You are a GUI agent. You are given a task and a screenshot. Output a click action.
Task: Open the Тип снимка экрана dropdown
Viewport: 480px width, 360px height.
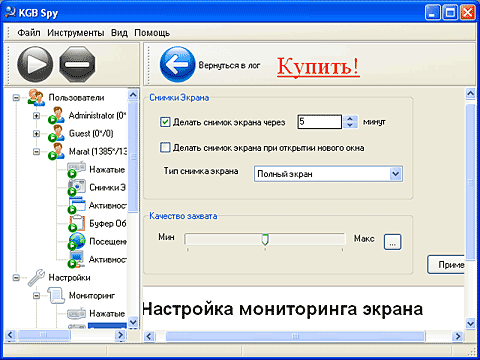pyautogui.click(x=328, y=174)
